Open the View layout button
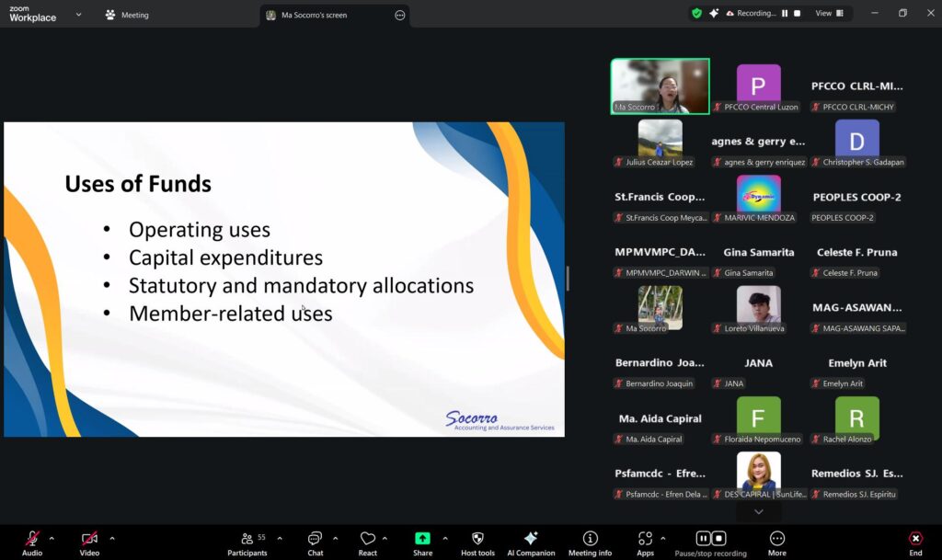 [829, 14]
